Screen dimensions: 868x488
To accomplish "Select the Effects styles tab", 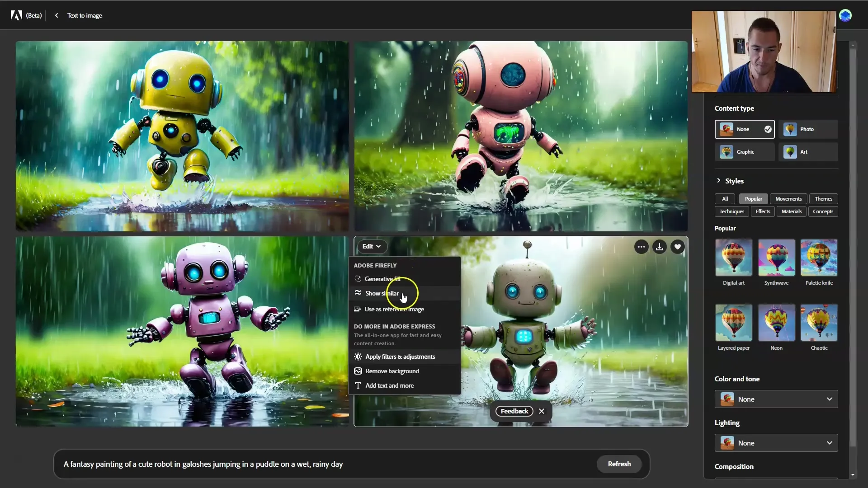I will click(763, 211).
